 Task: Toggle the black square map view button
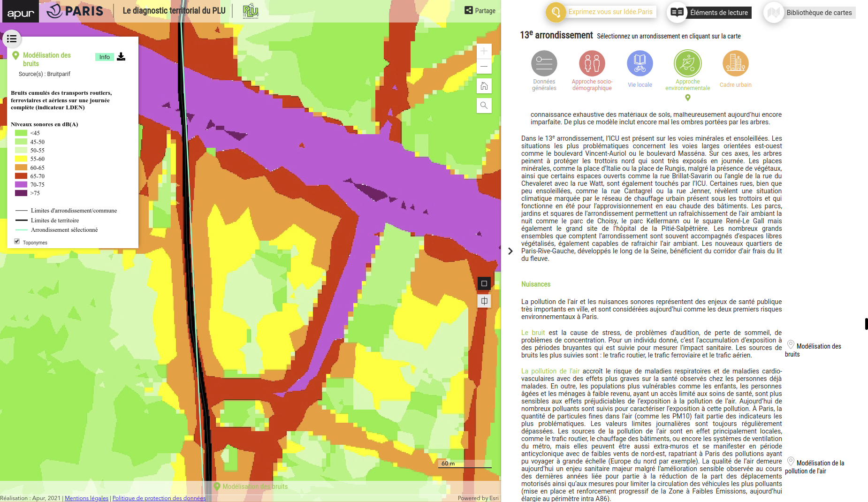(484, 283)
